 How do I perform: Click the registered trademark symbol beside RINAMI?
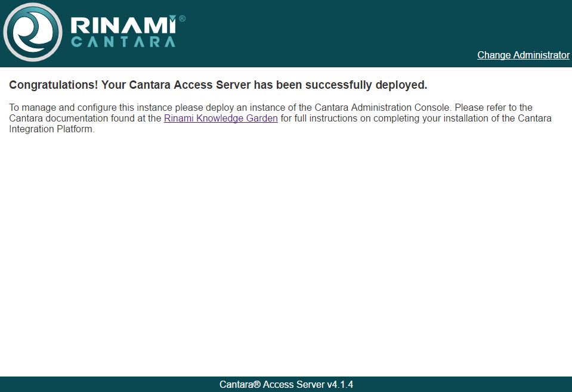(182, 18)
